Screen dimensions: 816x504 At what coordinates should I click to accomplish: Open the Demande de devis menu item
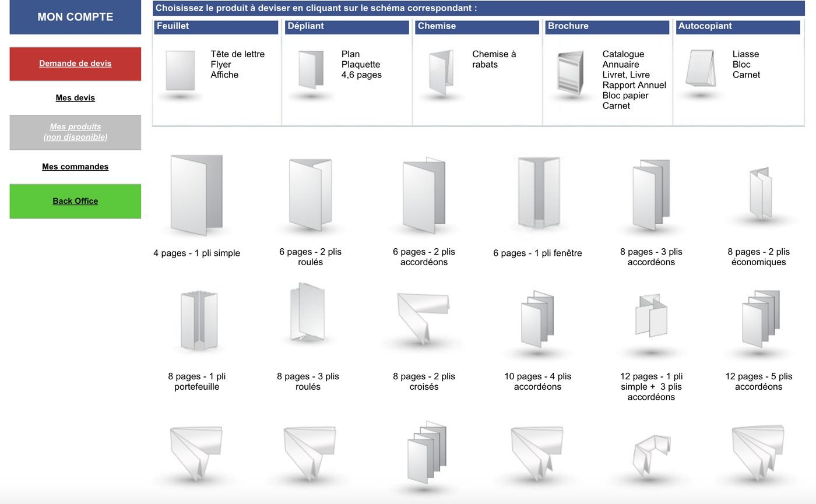[x=75, y=64]
